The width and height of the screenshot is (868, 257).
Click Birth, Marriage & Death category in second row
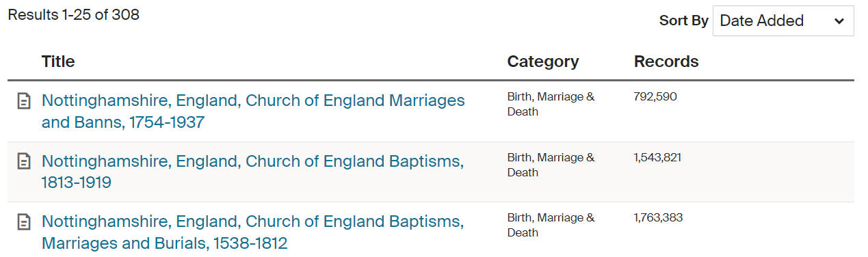(x=551, y=165)
